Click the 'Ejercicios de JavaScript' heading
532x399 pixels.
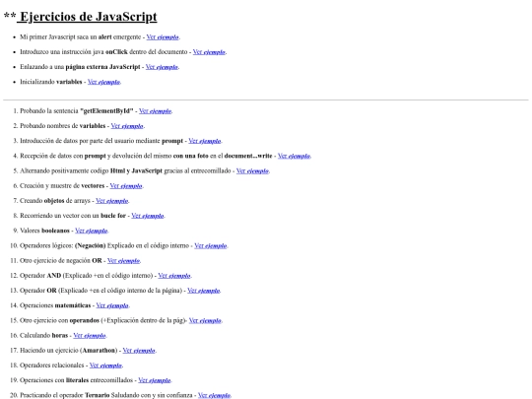click(x=89, y=17)
